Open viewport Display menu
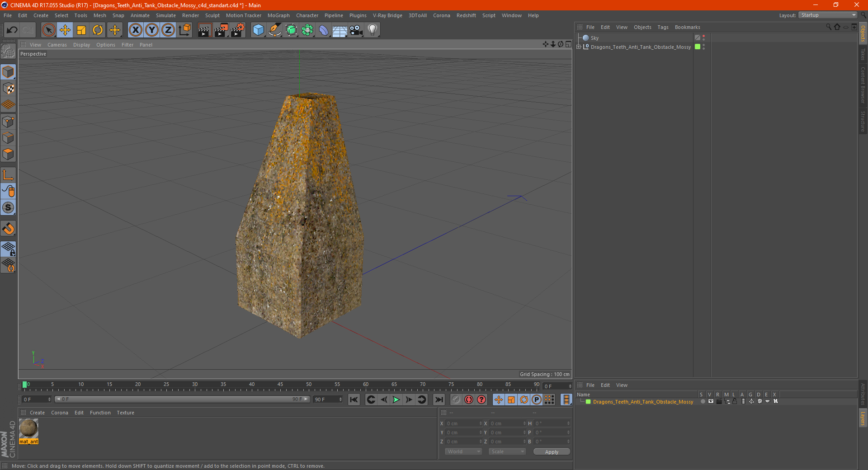The image size is (868, 470). click(81, 45)
